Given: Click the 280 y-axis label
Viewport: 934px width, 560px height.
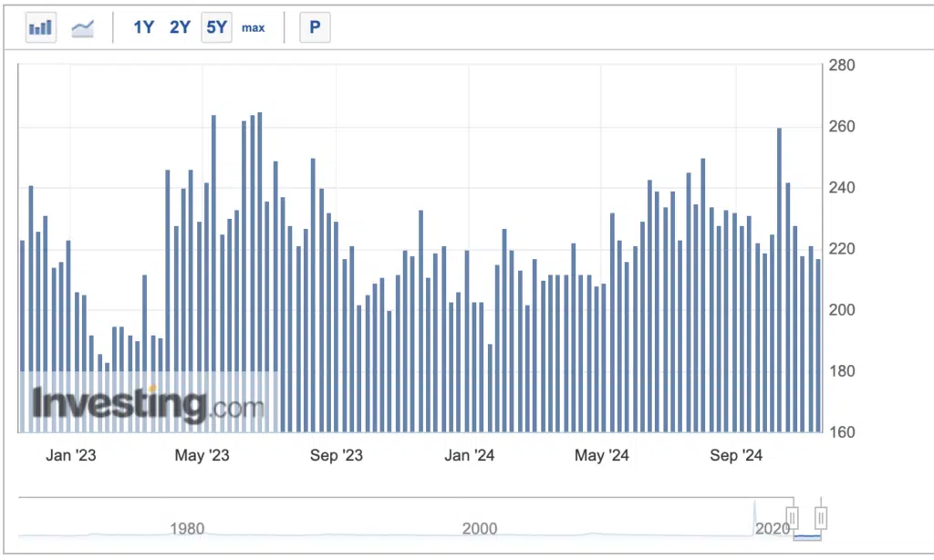Looking at the screenshot, I should tap(841, 66).
